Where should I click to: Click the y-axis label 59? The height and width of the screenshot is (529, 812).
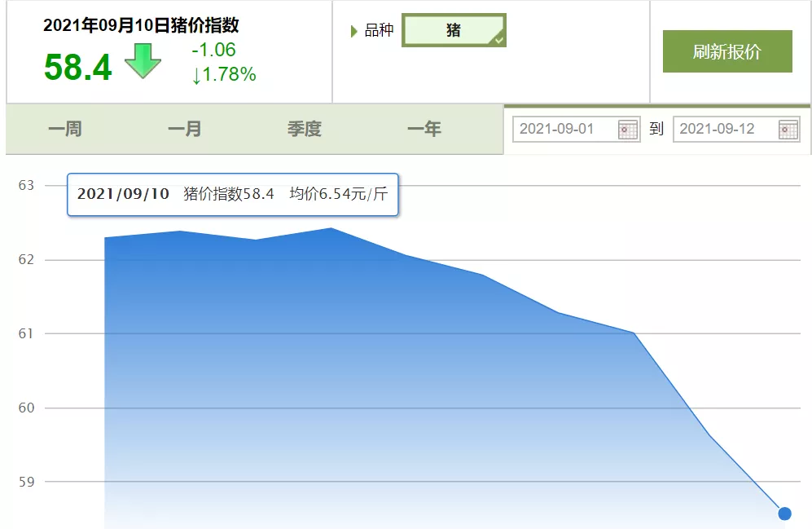point(26,482)
